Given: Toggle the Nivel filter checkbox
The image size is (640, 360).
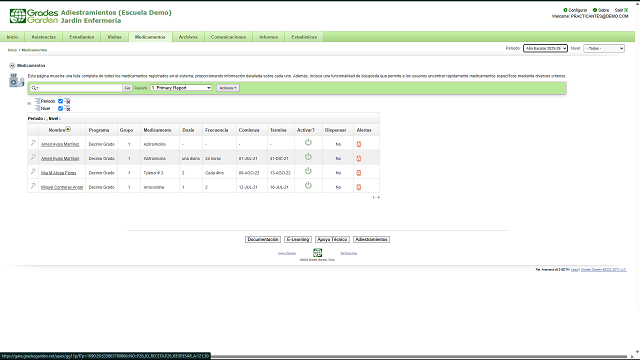Looking at the screenshot, I should tap(60, 109).
